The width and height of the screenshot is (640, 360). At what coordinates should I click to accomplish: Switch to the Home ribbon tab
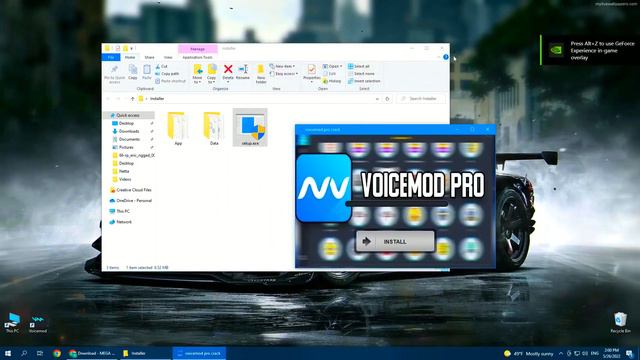pyautogui.click(x=130, y=57)
